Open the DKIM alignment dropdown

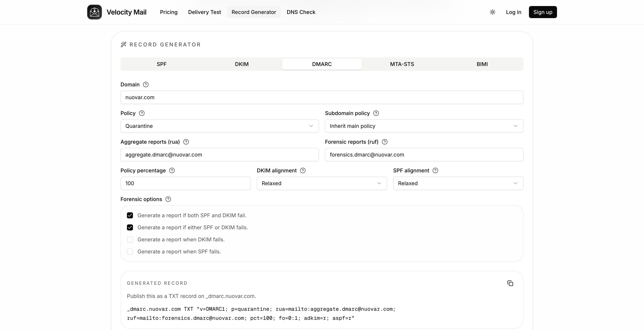(x=322, y=183)
